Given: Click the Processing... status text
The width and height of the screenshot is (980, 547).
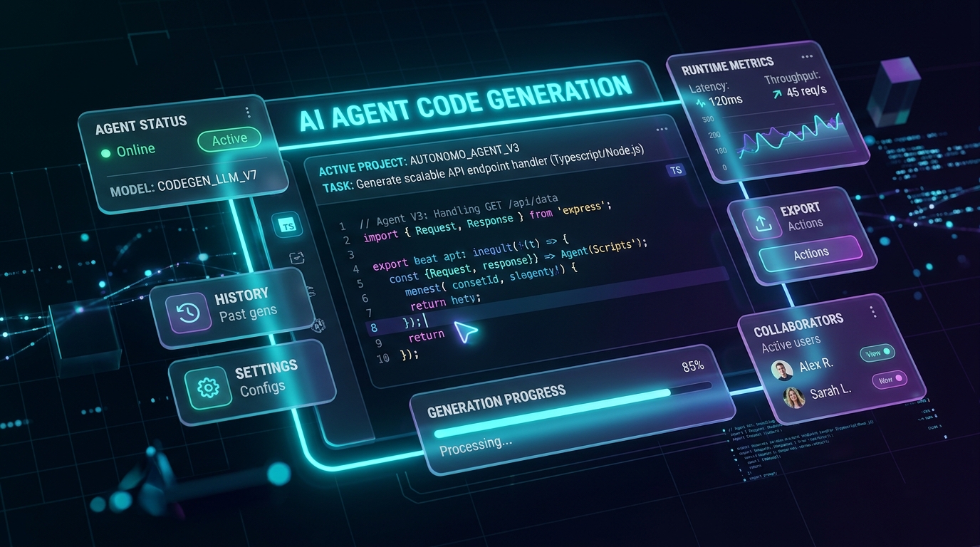Looking at the screenshot, I should (x=475, y=446).
